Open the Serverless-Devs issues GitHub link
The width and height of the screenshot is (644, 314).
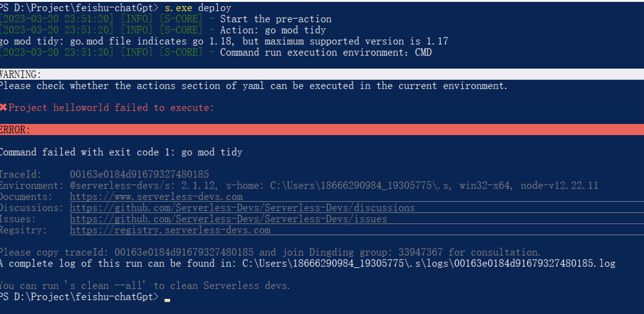click(x=228, y=219)
